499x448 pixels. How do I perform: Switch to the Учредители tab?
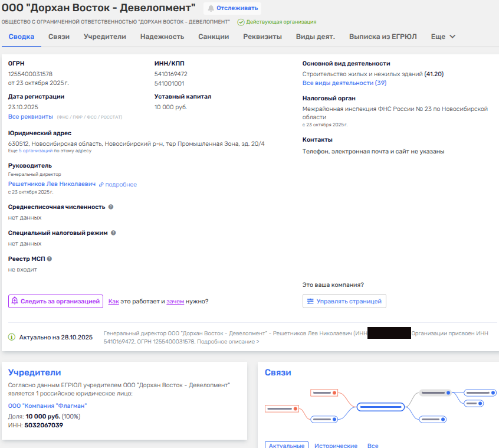click(105, 37)
